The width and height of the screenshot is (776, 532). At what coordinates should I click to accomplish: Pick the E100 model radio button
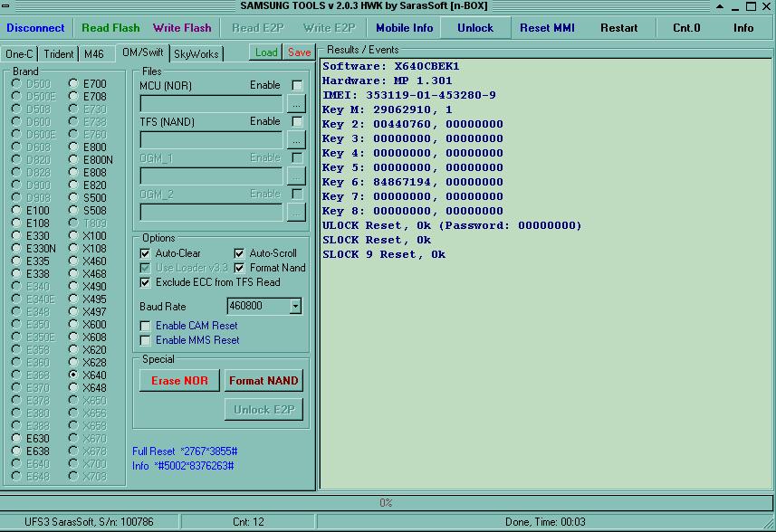pos(16,210)
